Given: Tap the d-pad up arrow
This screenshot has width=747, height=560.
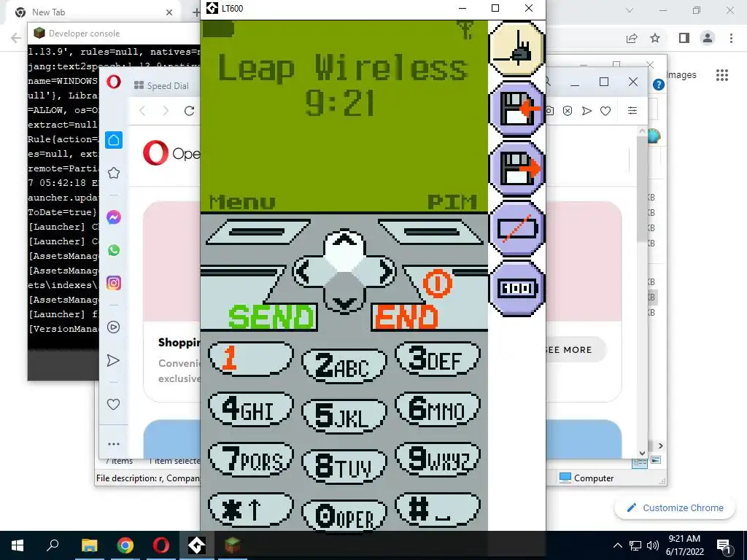Looking at the screenshot, I should point(344,243).
